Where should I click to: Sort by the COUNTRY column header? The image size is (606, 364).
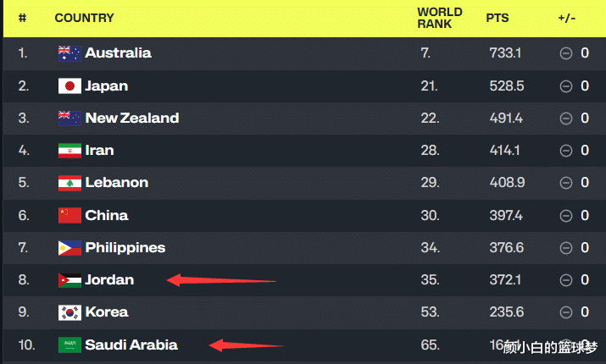(84, 18)
